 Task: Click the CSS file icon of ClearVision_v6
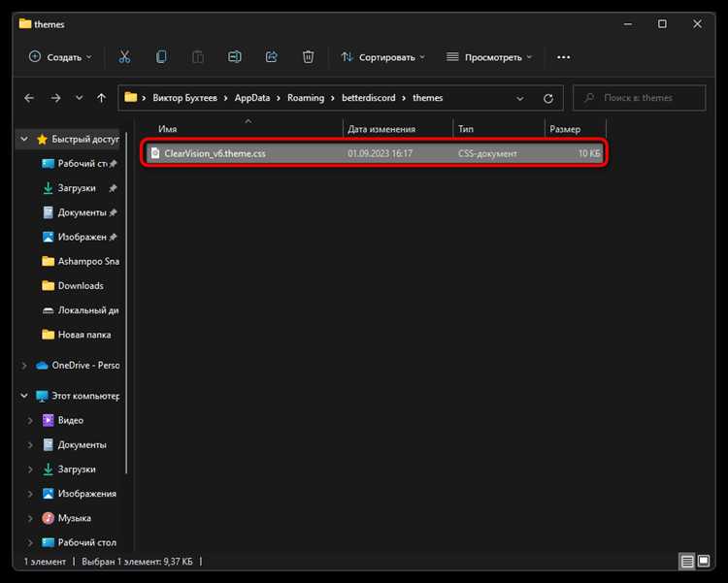[x=155, y=153]
